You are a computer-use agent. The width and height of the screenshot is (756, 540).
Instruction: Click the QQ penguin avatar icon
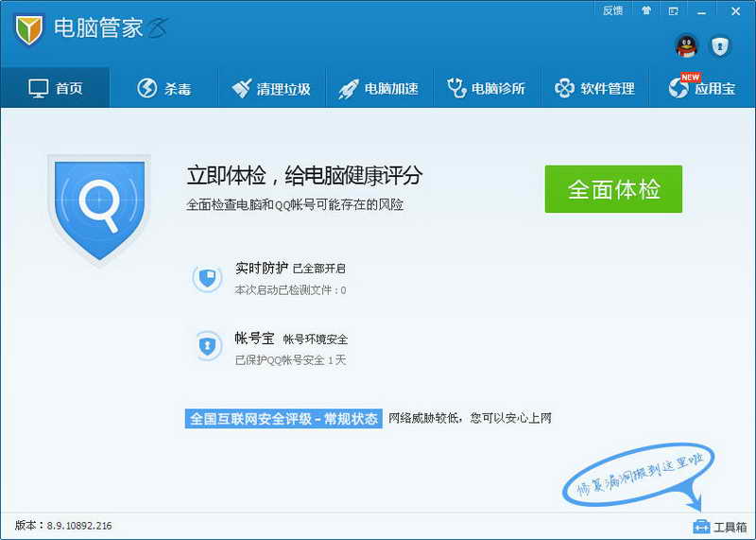click(x=686, y=44)
